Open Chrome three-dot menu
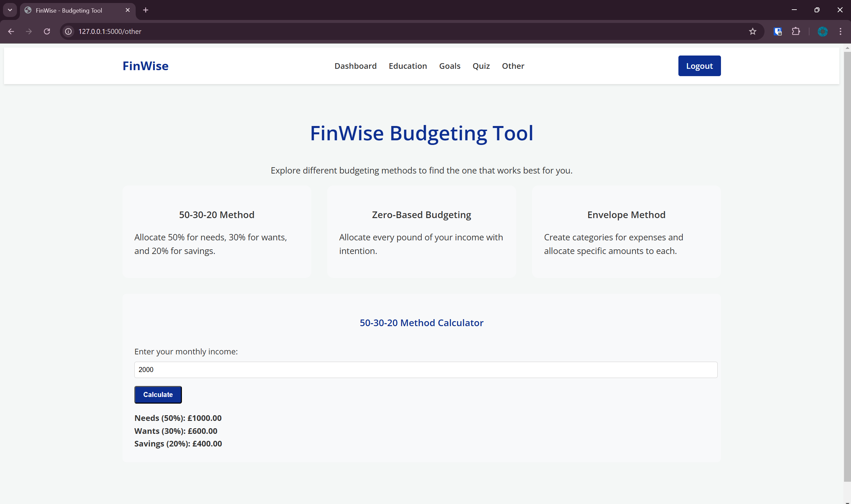 pos(840,31)
